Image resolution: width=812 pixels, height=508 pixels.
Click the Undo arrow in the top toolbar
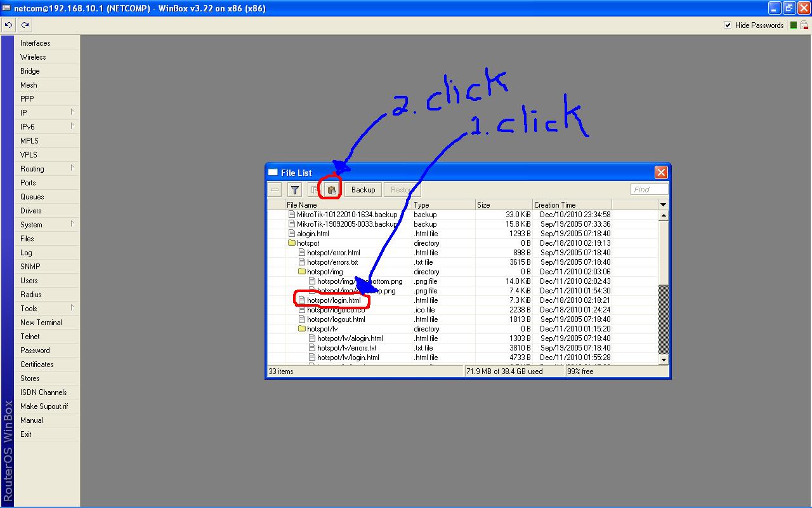pos(8,25)
